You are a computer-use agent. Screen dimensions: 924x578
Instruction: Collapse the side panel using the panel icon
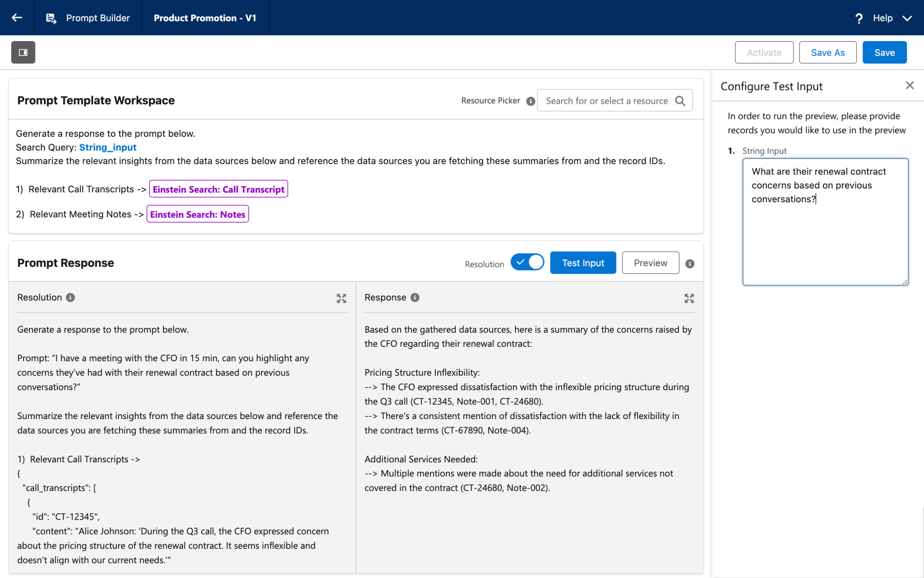(x=23, y=52)
